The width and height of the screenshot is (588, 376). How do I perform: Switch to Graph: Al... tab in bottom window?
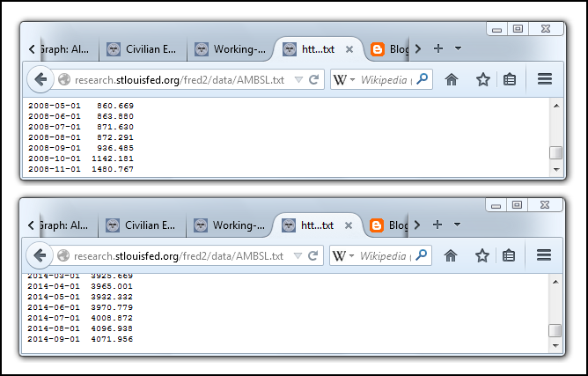tap(67, 225)
